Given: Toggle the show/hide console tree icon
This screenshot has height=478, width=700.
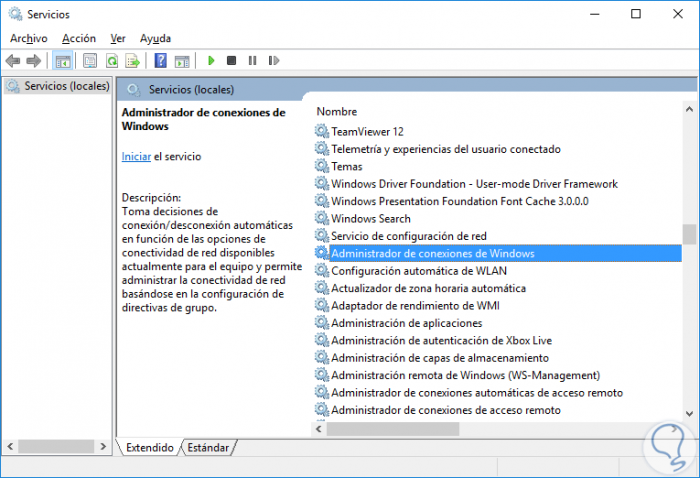Looking at the screenshot, I should tap(62, 61).
